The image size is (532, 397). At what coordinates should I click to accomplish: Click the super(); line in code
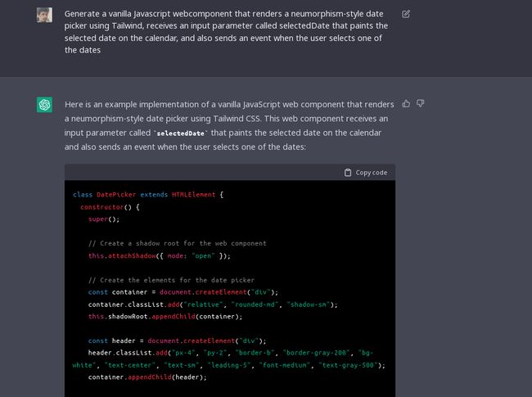tap(104, 219)
